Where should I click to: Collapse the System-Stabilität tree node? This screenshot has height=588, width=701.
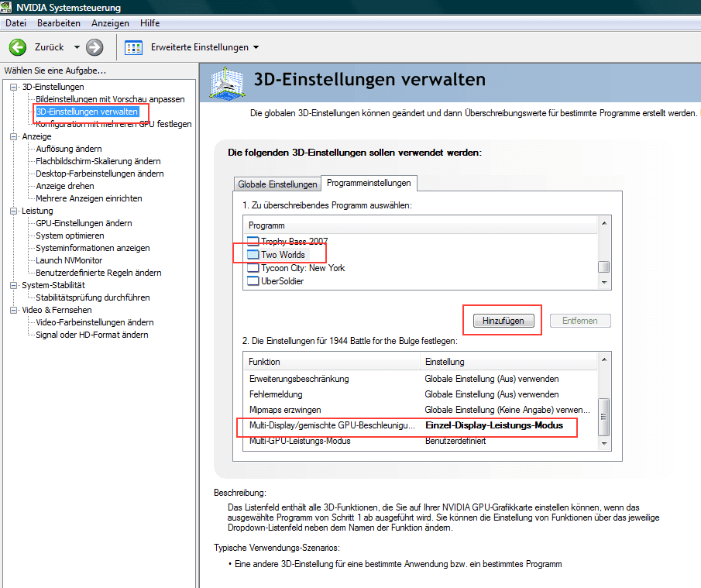(x=14, y=285)
